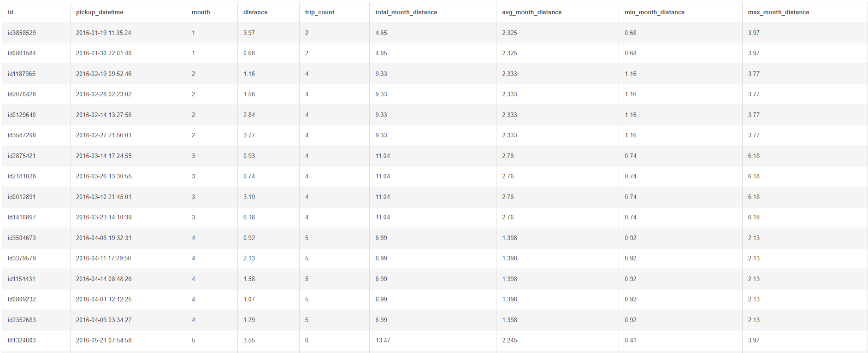This screenshot has width=868, height=353.
Task: Click the distance column header
Action: (x=255, y=12)
